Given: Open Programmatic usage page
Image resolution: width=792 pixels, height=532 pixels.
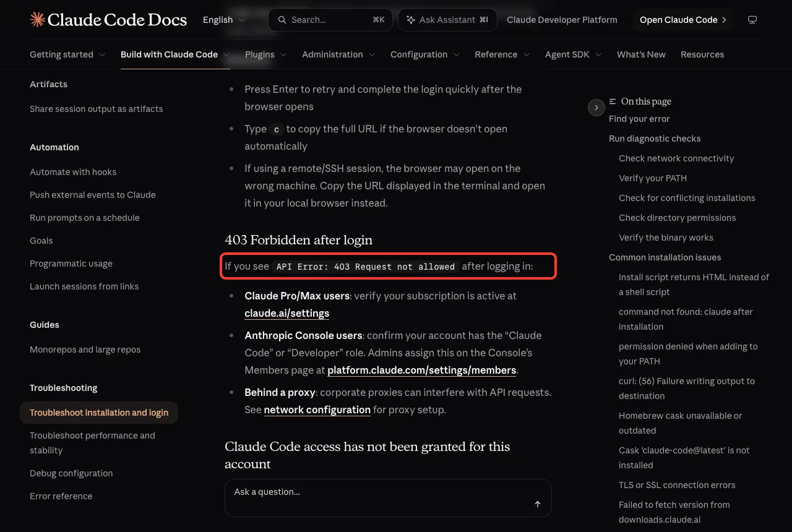Looking at the screenshot, I should tap(71, 264).
